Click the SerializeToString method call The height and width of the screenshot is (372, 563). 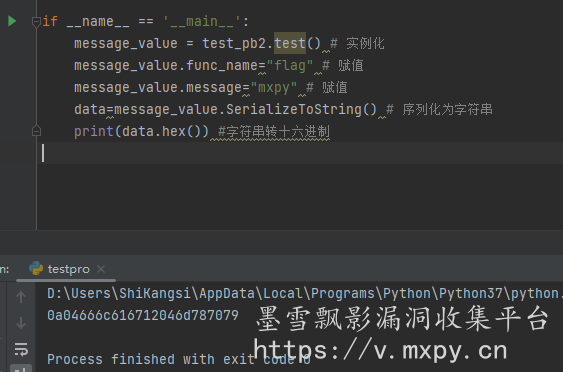301,109
